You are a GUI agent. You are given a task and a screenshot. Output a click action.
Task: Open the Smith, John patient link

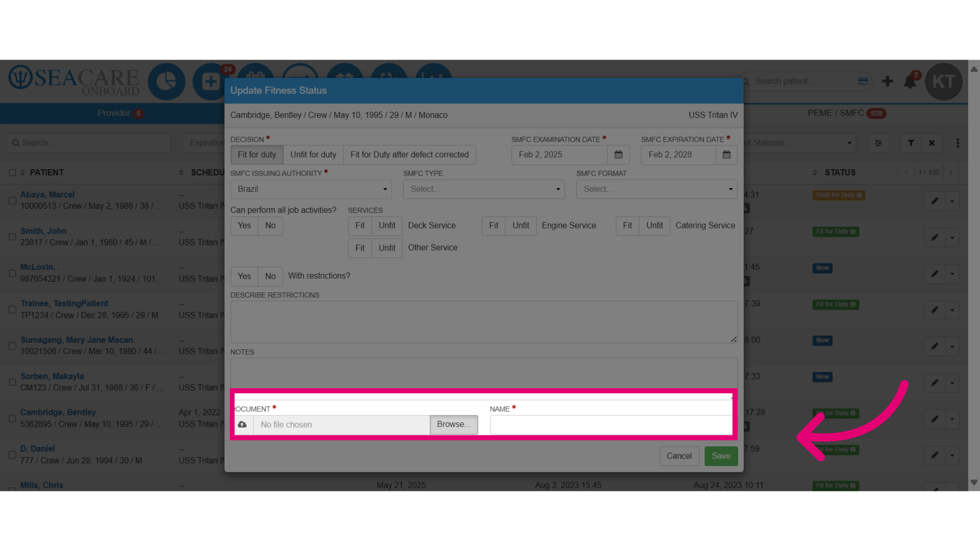coord(43,231)
